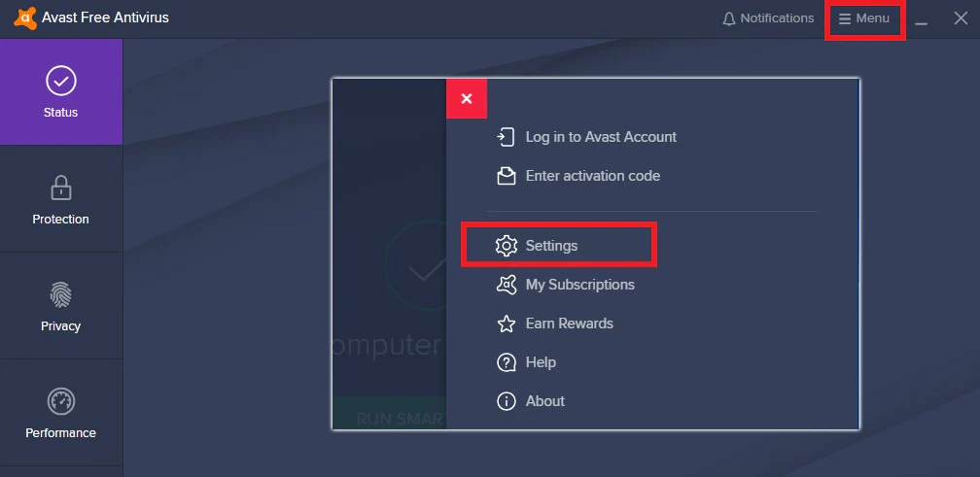Select Enter activation code entry

[x=592, y=176]
